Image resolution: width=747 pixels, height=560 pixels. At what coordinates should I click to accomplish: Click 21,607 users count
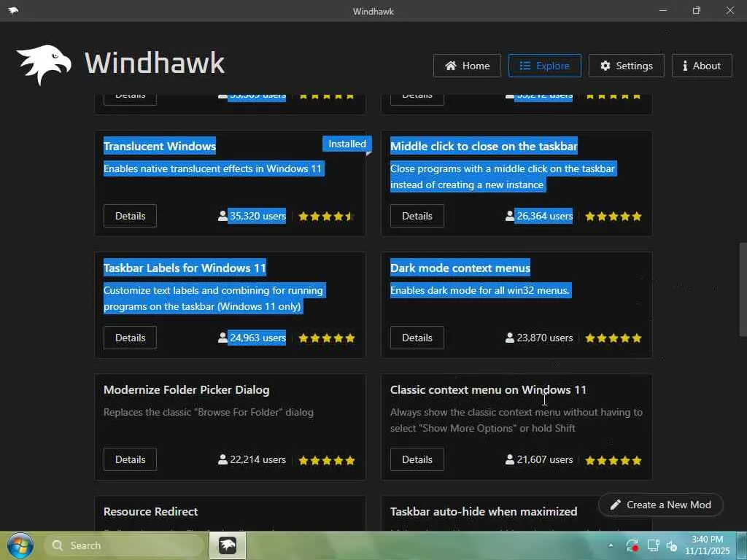coord(544,459)
